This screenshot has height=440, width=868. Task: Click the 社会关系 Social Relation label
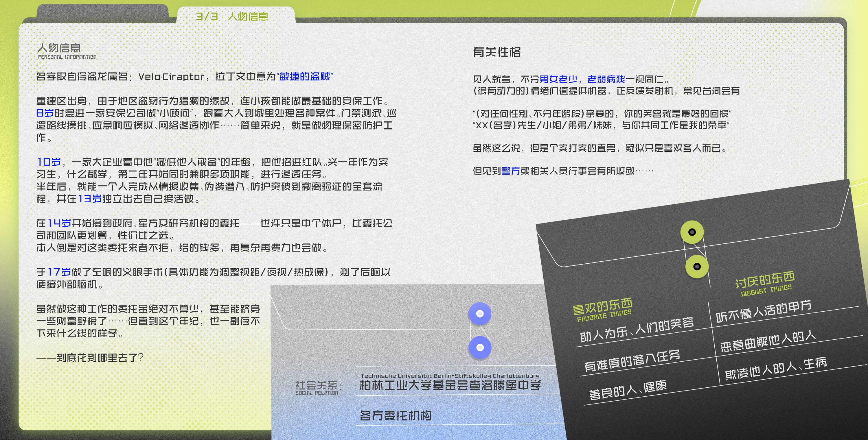[x=317, y=386]
